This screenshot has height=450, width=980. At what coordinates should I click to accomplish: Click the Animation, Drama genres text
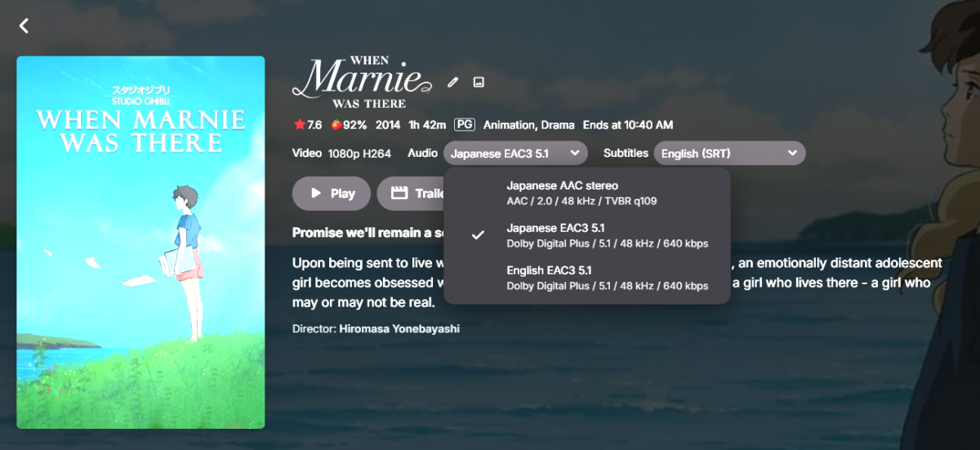pyautogui.click(x=528, y=125)
